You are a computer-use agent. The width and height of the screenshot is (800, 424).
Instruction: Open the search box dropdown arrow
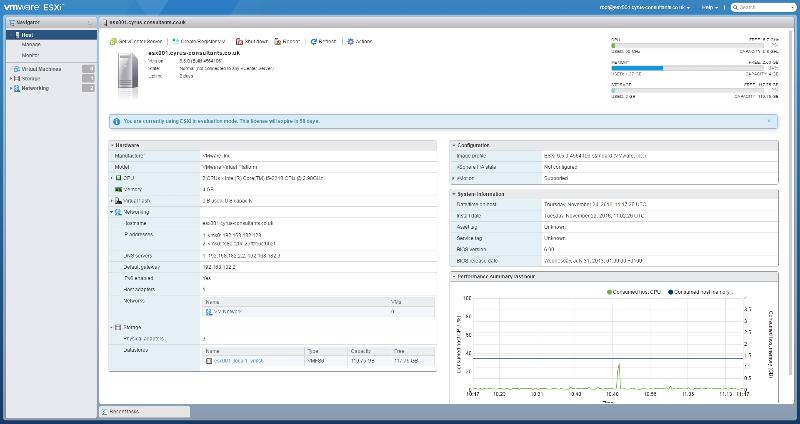click(x=791, y=7)
